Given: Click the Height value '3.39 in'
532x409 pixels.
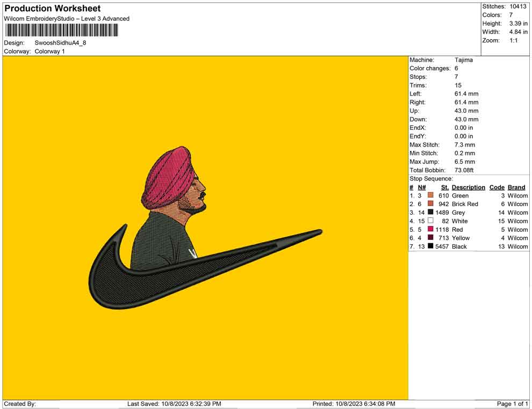Looking at the screenshot, I should (x=519, y=24).
